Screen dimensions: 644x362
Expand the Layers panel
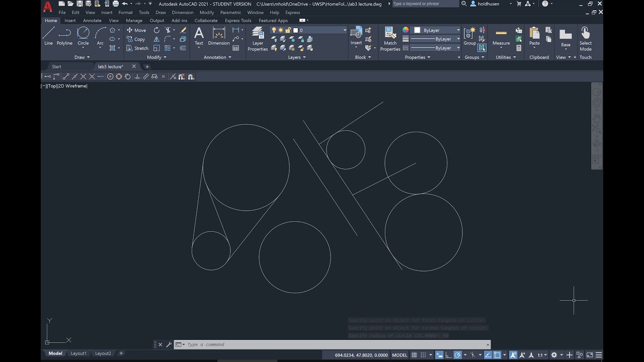(296, 57)
